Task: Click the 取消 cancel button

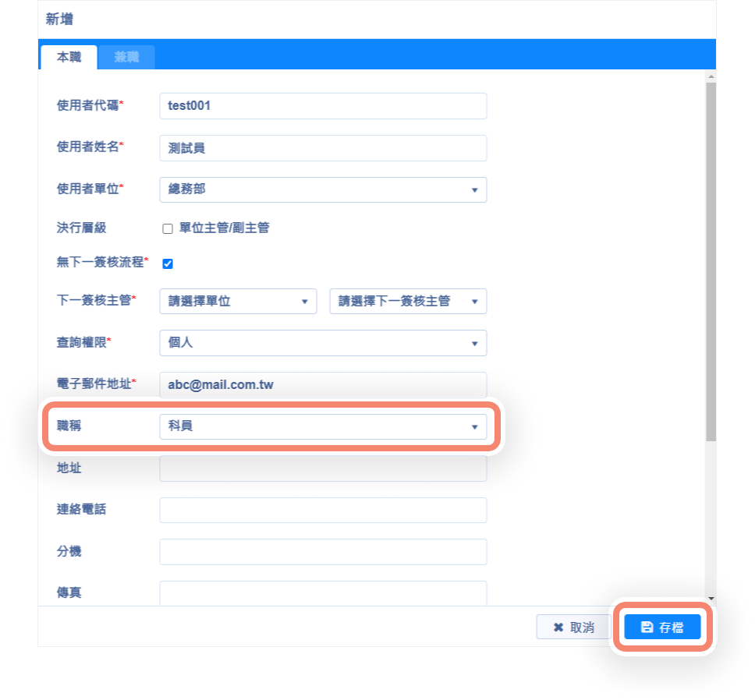Action: click(x=573, y=627)
